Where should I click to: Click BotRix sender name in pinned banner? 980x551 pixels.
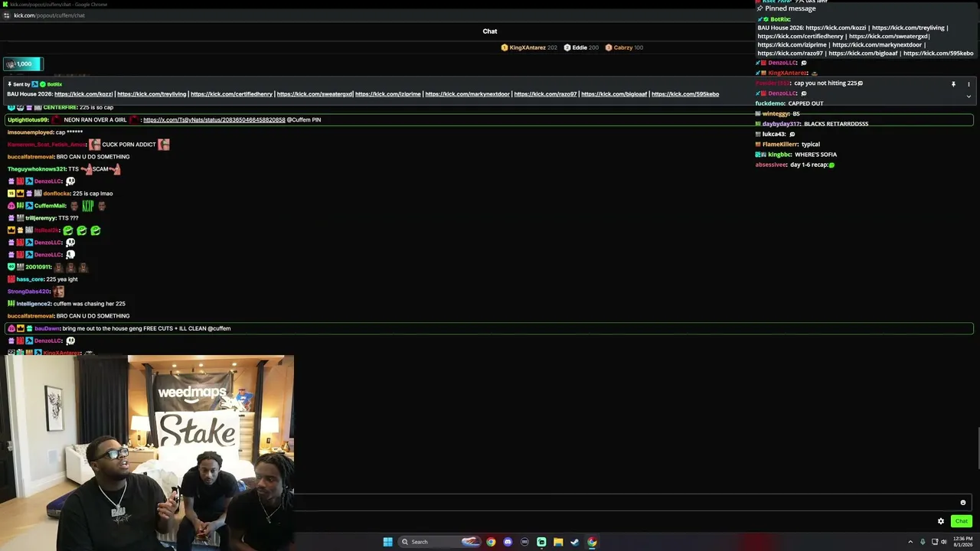coord(54,84)
